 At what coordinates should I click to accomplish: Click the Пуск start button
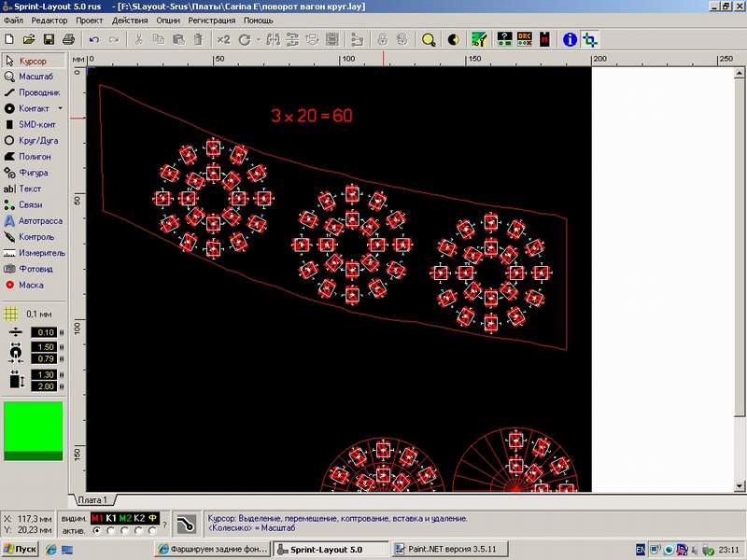coord(20,550)
